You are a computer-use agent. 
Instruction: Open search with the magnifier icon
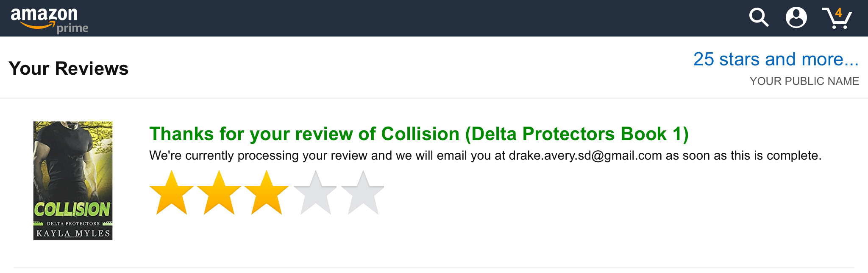(758, 18)
